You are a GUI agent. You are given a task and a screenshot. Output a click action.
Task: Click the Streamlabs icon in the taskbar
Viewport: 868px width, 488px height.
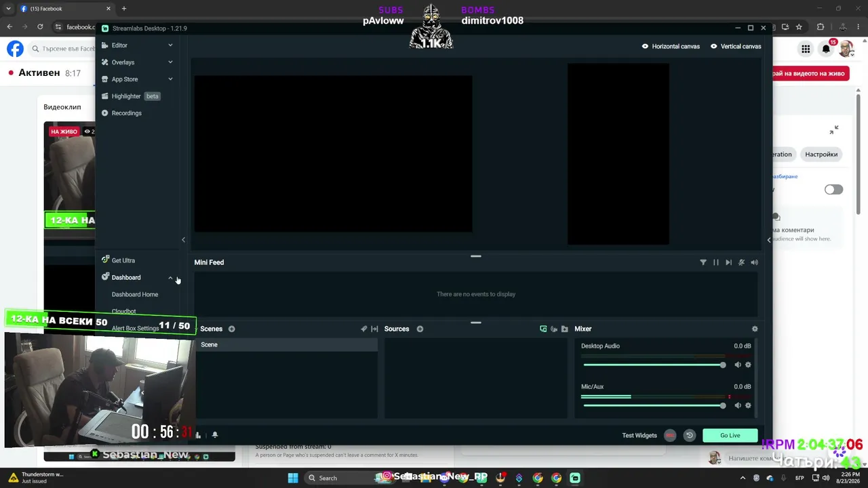coord(575,478)
